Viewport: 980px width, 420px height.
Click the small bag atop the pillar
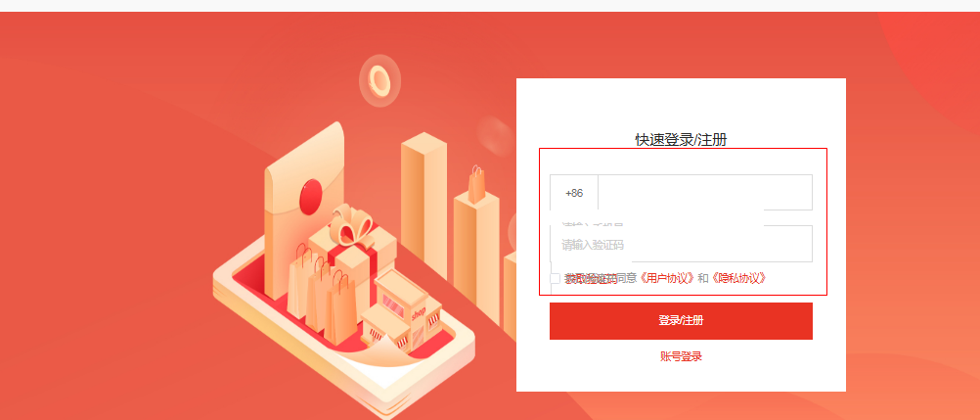(x=477, y=184)
